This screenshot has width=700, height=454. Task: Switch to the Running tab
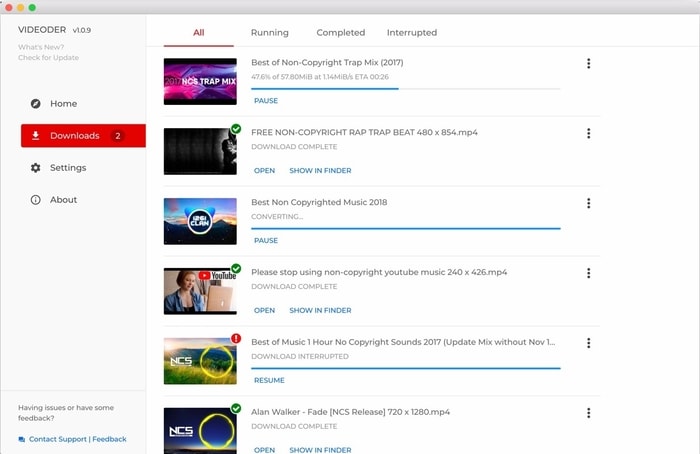pyautogui.click(x=270, y=33)
